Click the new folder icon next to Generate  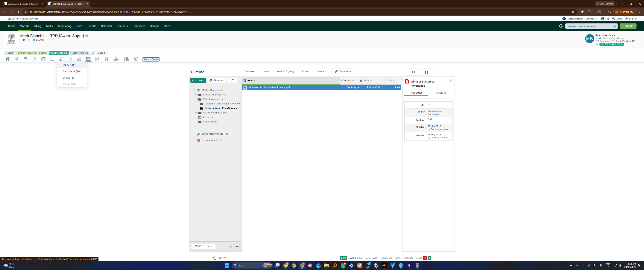coord(232,80)
